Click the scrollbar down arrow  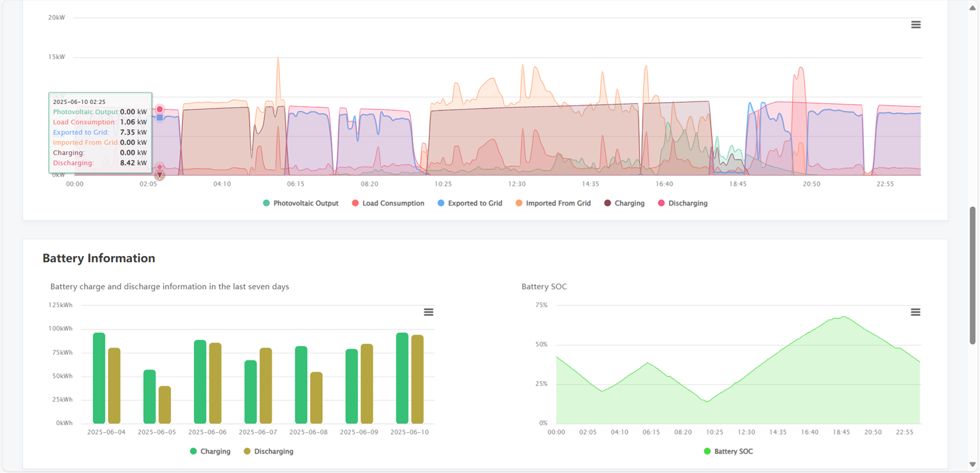tap(973, 465)
